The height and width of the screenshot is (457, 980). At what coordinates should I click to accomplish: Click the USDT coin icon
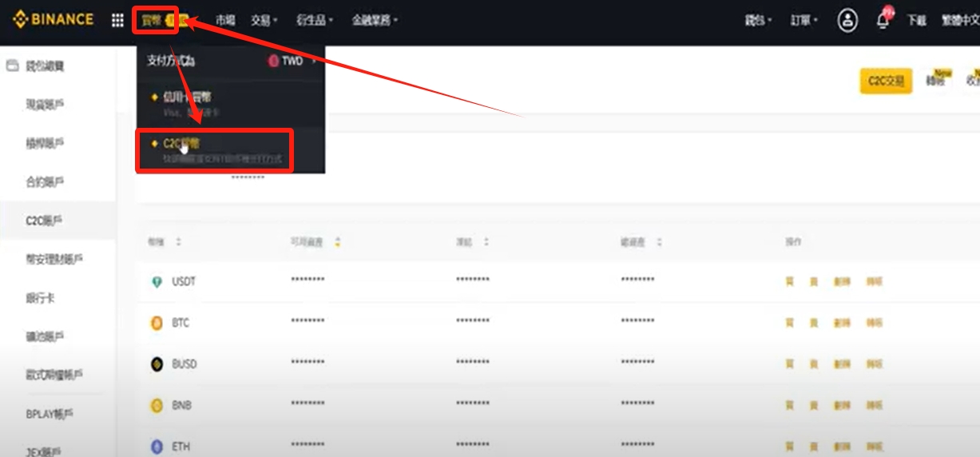click(x=157, y=282)
